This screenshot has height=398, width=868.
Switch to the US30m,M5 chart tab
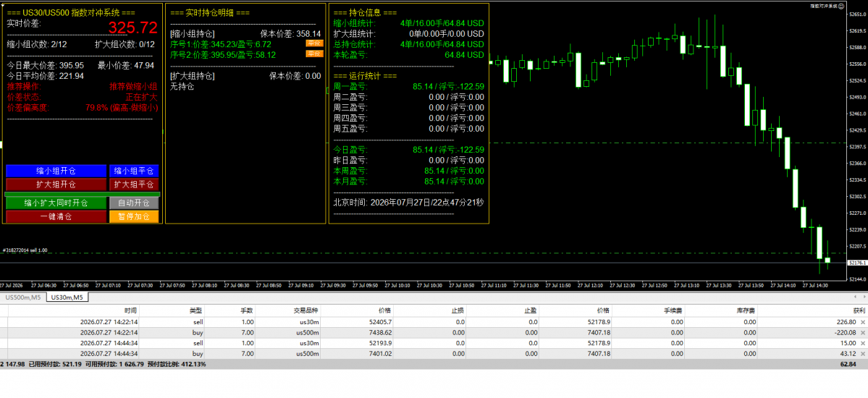(x=67, y=297)
